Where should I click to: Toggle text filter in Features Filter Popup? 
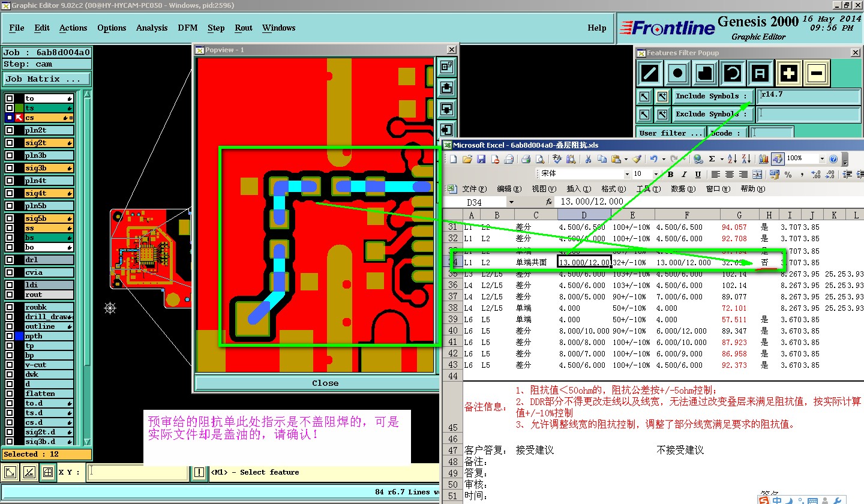click(761, 73)
